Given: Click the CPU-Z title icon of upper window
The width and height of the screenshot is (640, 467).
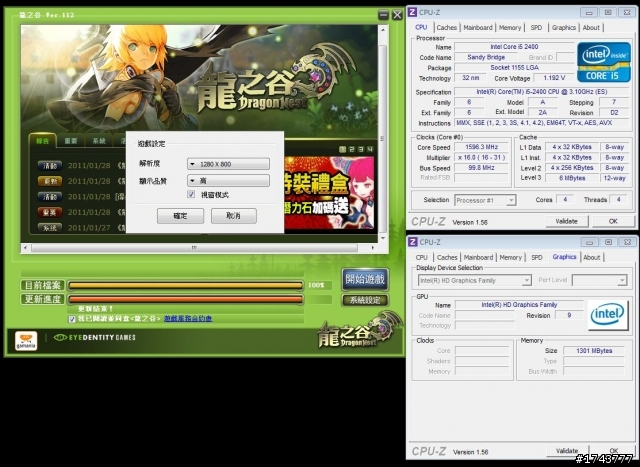Looking at the screenshot, I should pyautogui.click(x=413, y=12).
